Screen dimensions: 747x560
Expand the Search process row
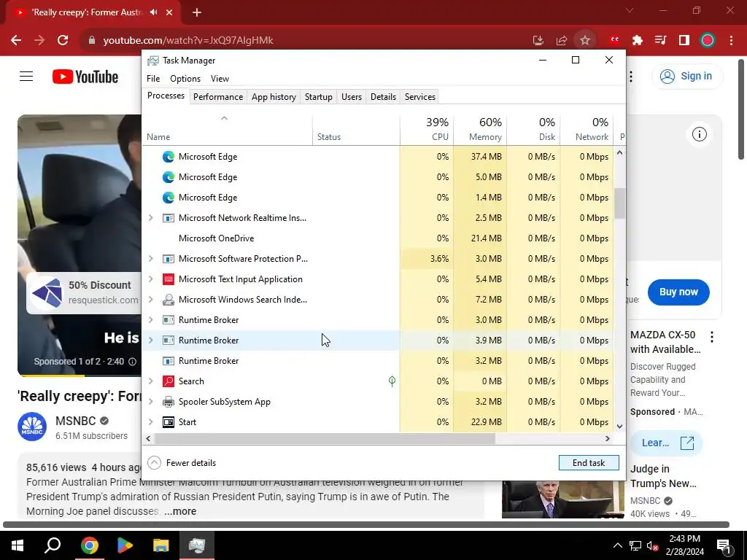pos(150,381)
